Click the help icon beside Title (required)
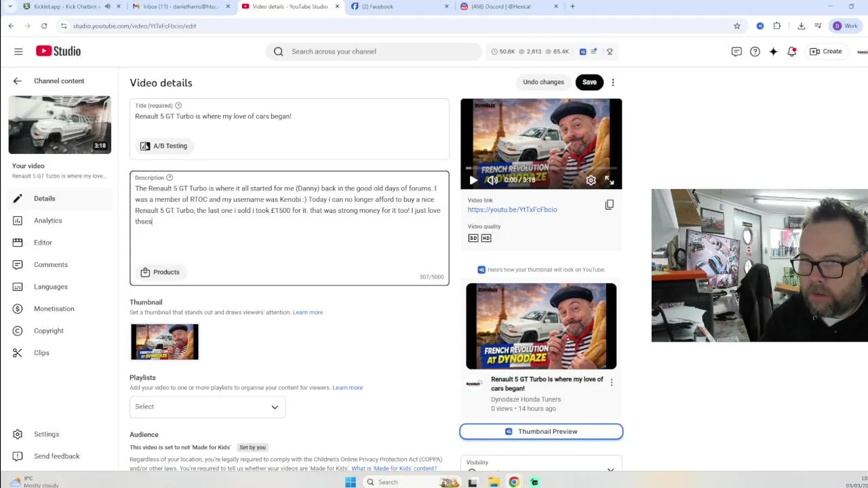 [178, 106]
